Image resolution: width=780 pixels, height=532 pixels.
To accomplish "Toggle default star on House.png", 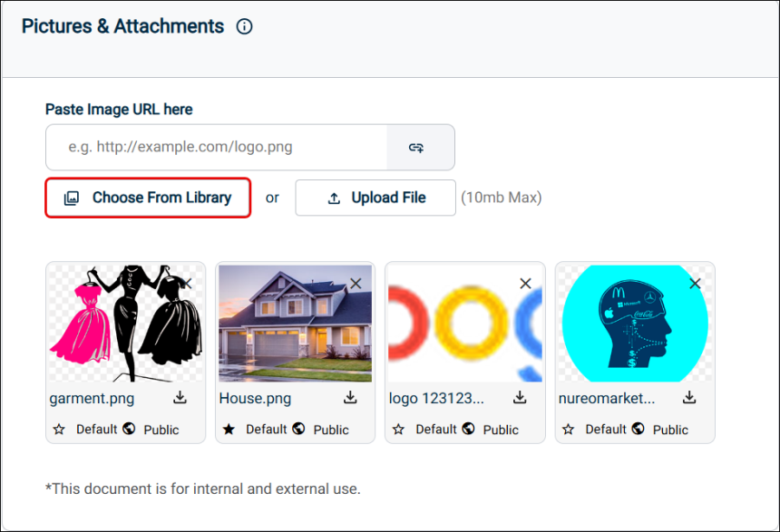I will (229, 429).
